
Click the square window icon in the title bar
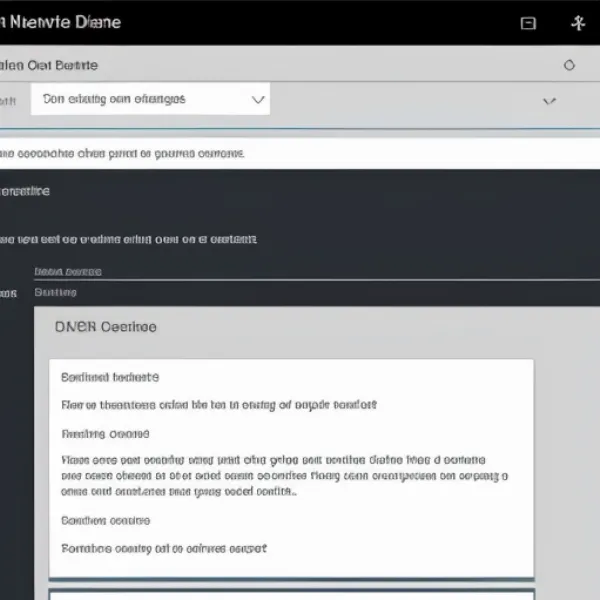[x=529, y=23]
